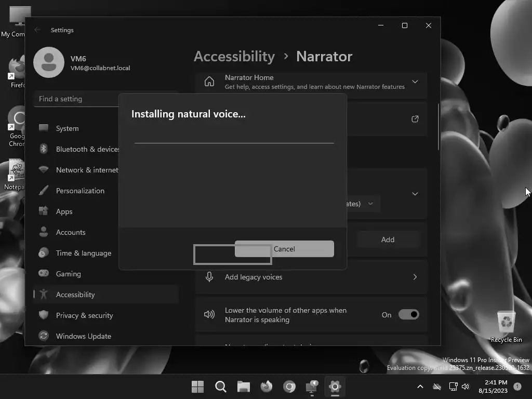Click the installation progress bar
The width and height of the screenshot is (532, 399).
pos(234,143)
